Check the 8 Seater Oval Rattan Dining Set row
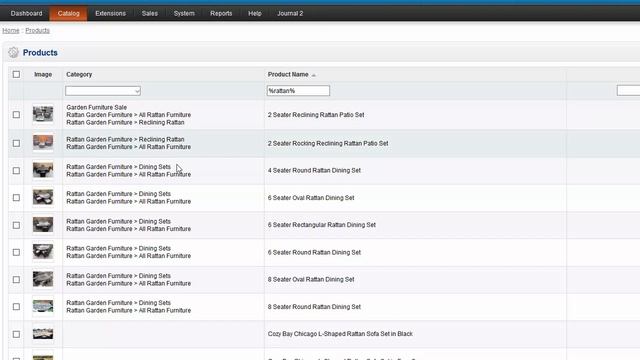Image resolution: width=640 pixels, height=360 pixels. pos(16,280)
